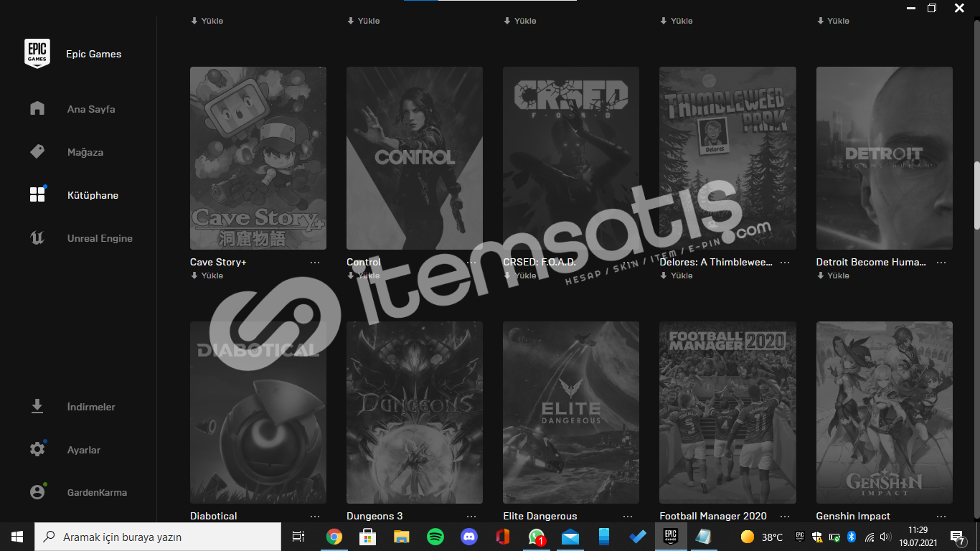This screenshot has width=980, height=551.
Task: Open the Thimbleweed Park Delores cover
Action: pos(727,158)
